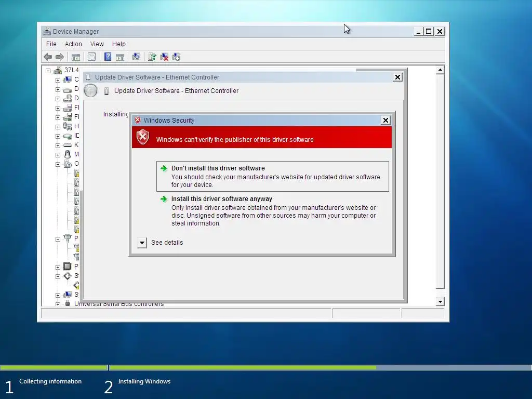Screen dimensions: 532x399
Task: Click the green arrow beside Install anyway option
Action: click(164, 199)
